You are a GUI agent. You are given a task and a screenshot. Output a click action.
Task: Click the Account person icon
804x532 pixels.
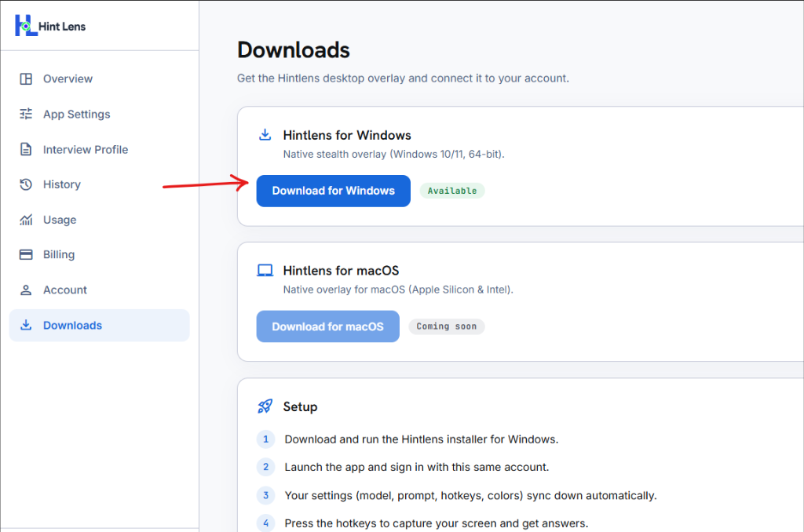26,290
